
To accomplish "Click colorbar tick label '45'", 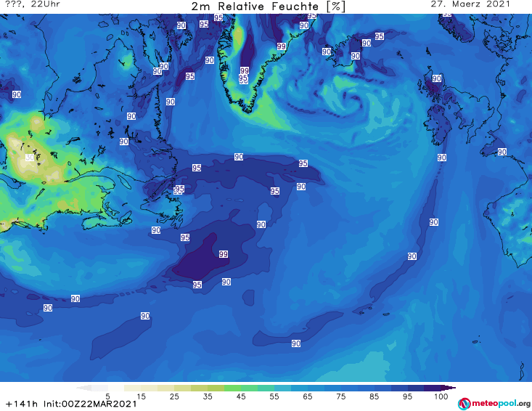I will (x=241, y=396).
